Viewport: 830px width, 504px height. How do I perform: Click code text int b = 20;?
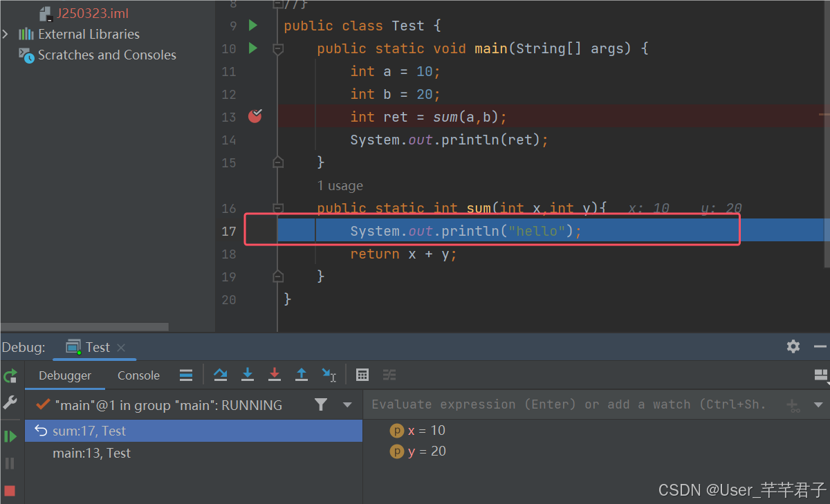point(395,94)
